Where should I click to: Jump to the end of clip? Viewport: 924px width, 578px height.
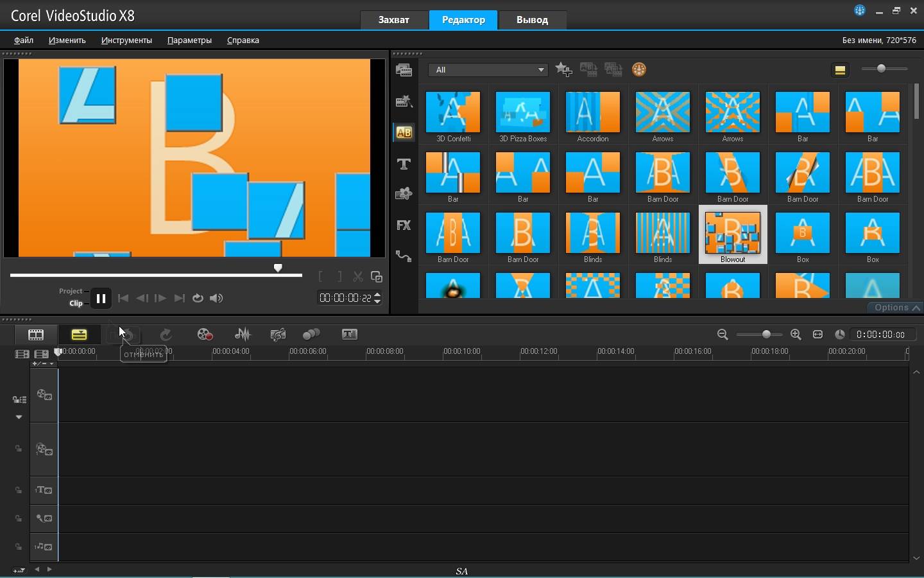180,298
